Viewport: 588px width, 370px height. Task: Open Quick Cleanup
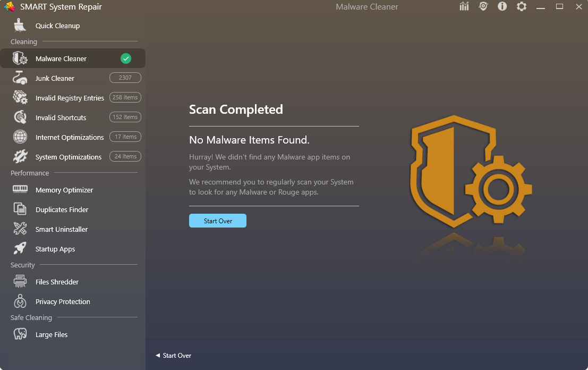click(58, 26)
